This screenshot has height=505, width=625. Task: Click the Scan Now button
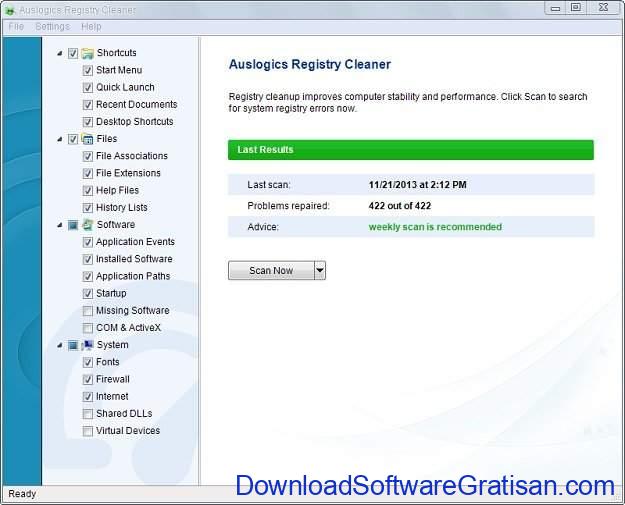(x=271, y=270)
